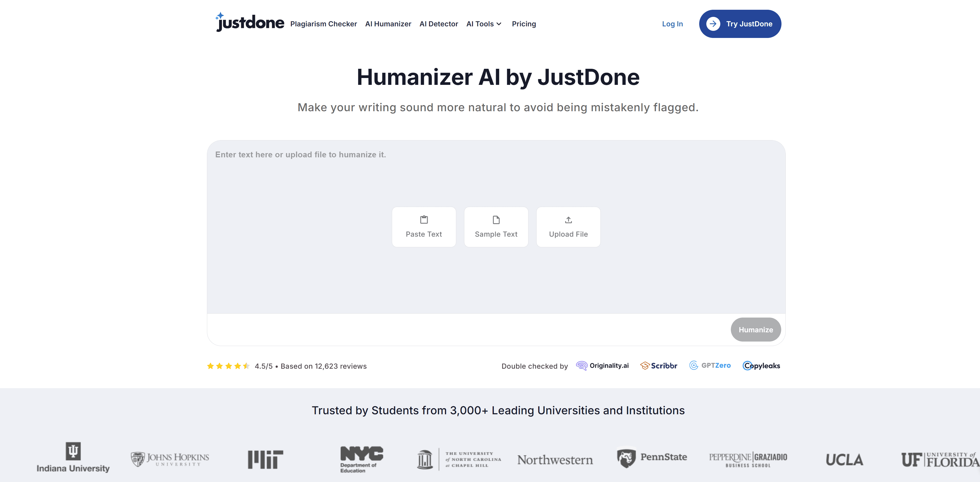Screen dimensions: 980x482
Task: Click the Log In link
Action: (672, 24)
